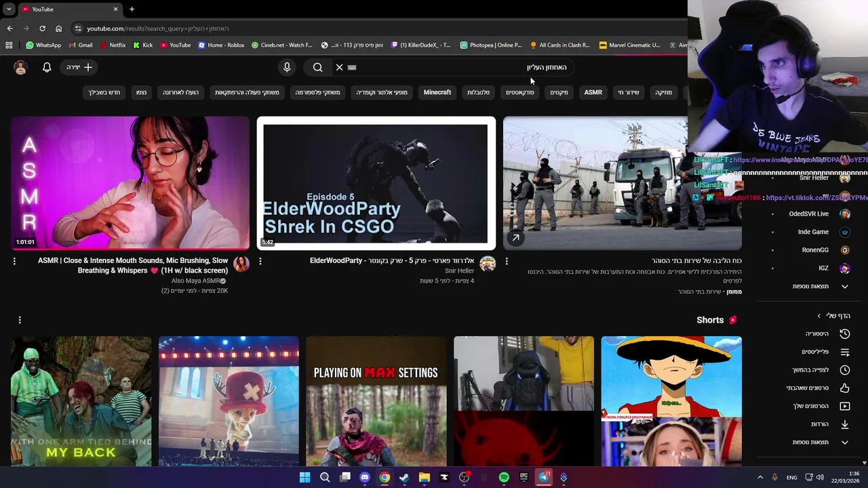This screenshot has height=488, width=868.
Task: Open the notifications bell
Action: coord(47,67)
